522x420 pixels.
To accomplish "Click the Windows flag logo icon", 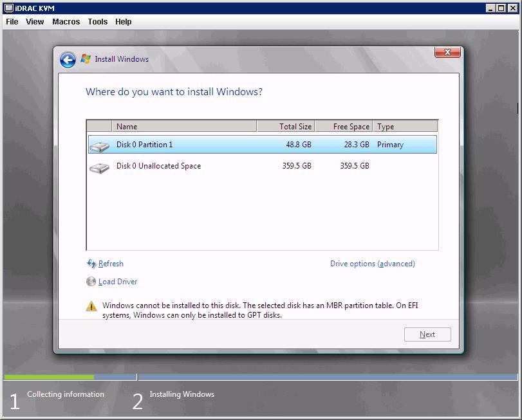I will point(86,59).
